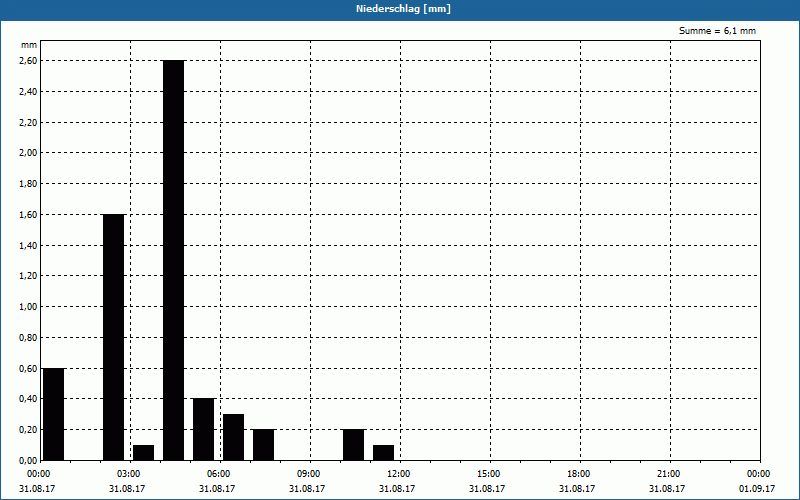Click the 0,20 mm bar between 06:00 and 09:00

pos(263,445)
